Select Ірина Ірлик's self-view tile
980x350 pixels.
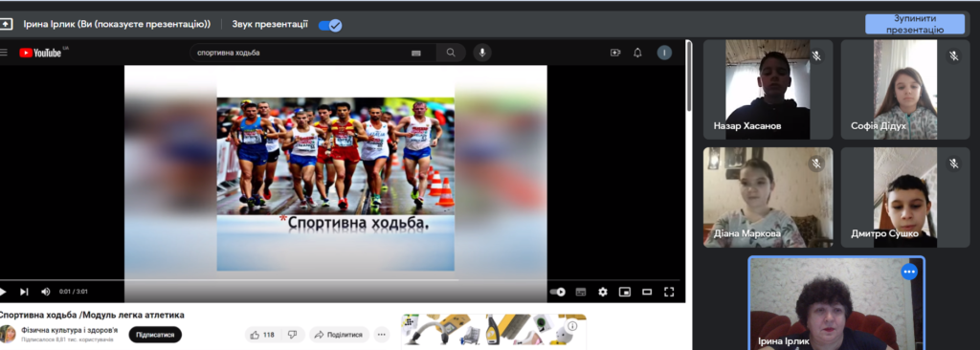(836, 303)
